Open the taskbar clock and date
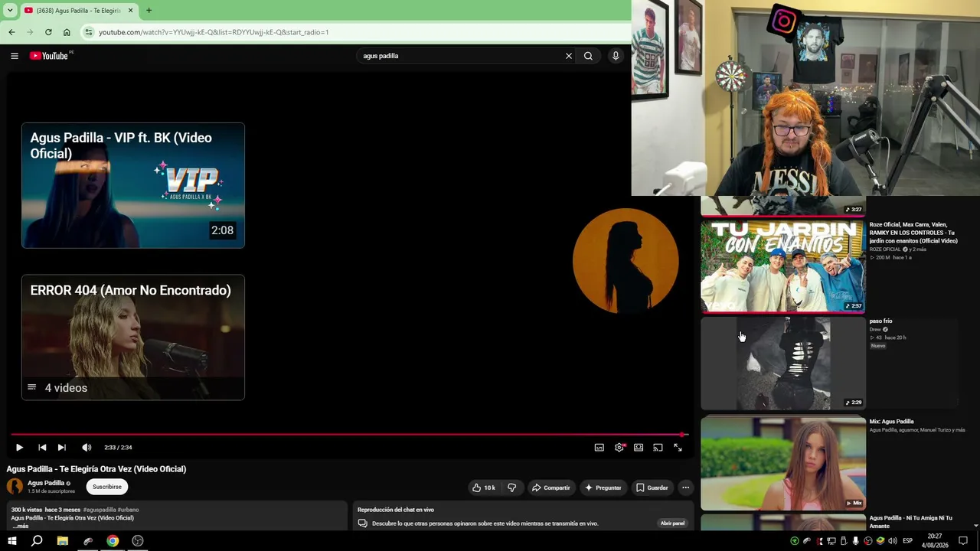 (x=935, y=541)
